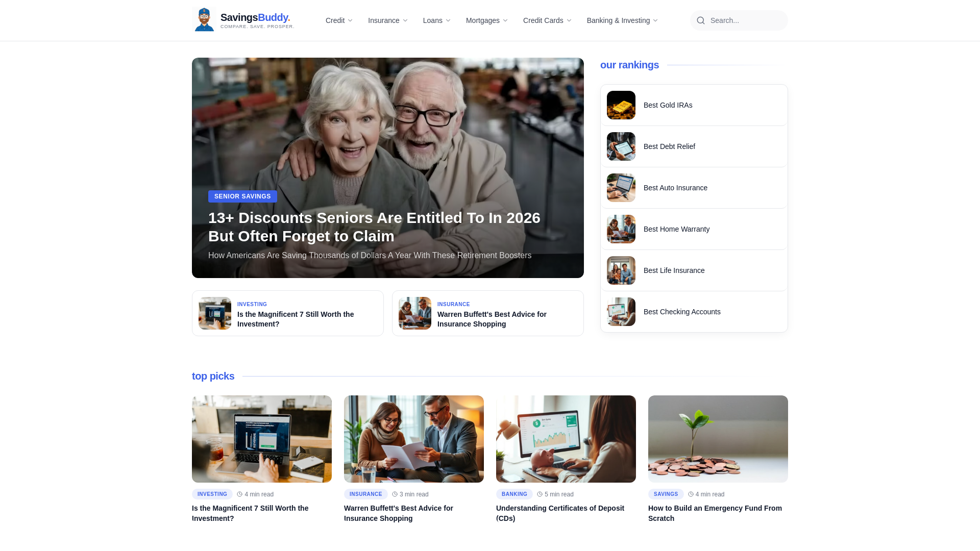Select Best Checking Accounts ranking text
The height and width of the screenshot is (551, 980).
(x=682, y=312)
